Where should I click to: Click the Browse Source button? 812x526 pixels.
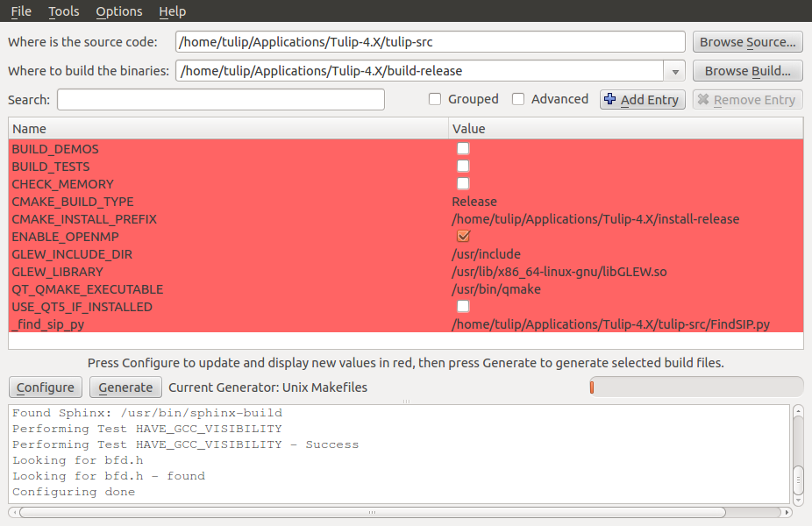[748, 42]
